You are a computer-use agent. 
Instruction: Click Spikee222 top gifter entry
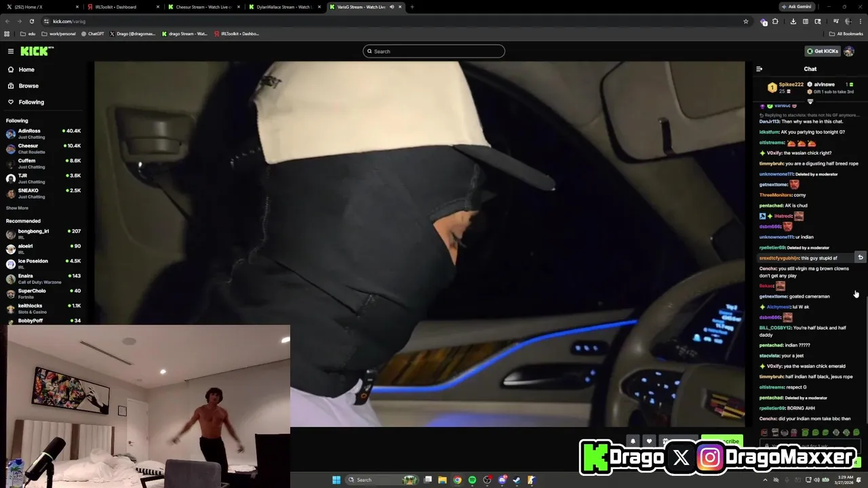(x=786, y=87)
